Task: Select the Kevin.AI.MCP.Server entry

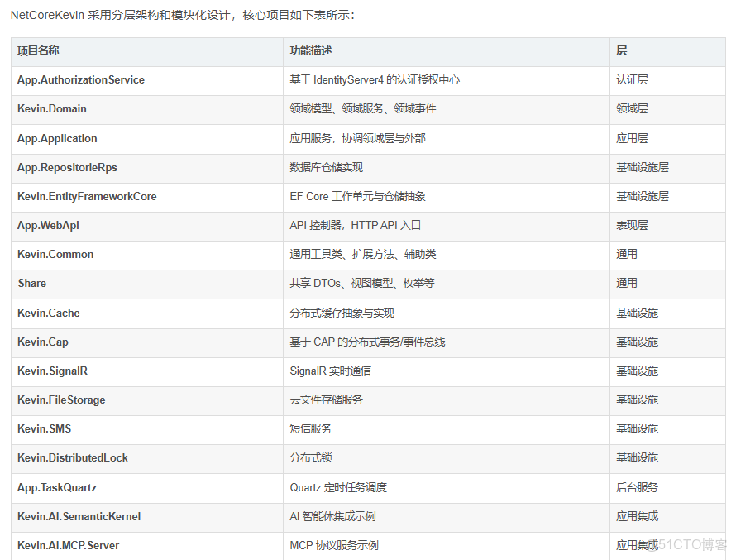Action: pos(68,546)
